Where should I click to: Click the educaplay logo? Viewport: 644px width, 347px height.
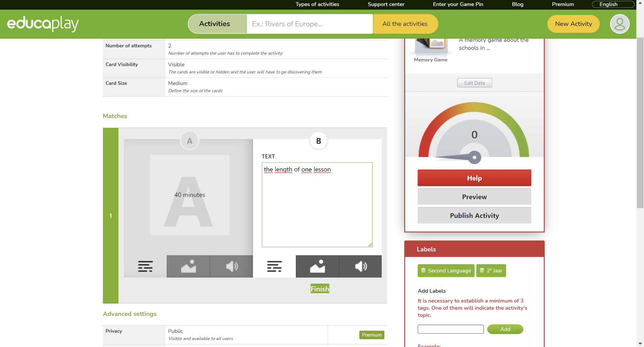[43, 24]
